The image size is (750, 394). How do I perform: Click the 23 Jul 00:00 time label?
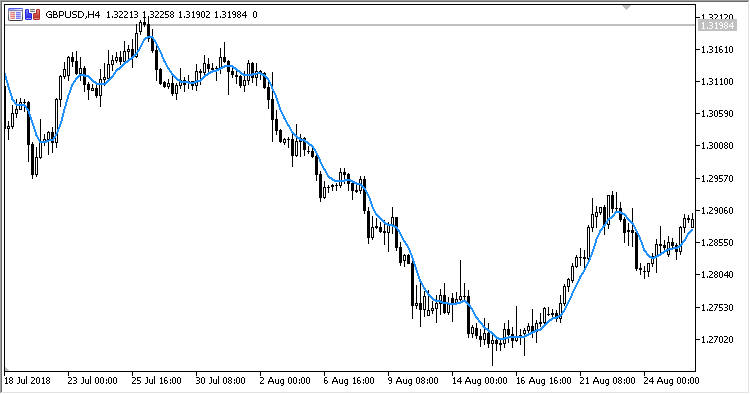[x=92, y=381]
